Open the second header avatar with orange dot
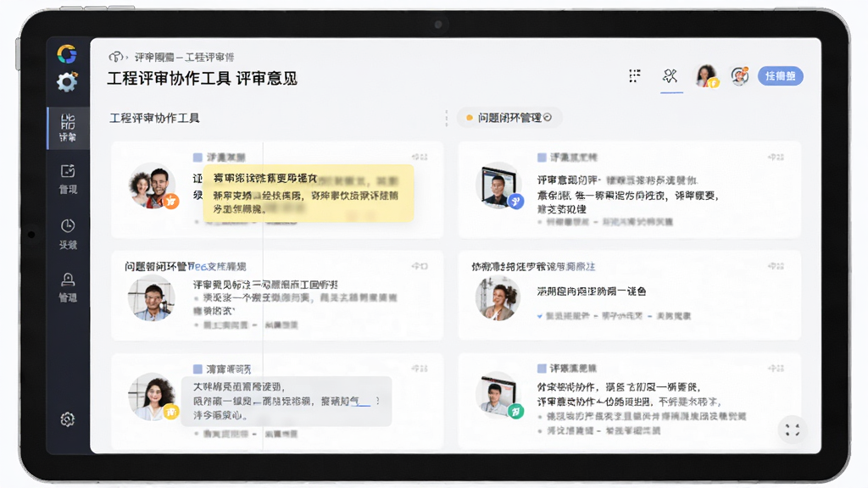Screen dimensions: 868x488 click(x=740, y=75)
